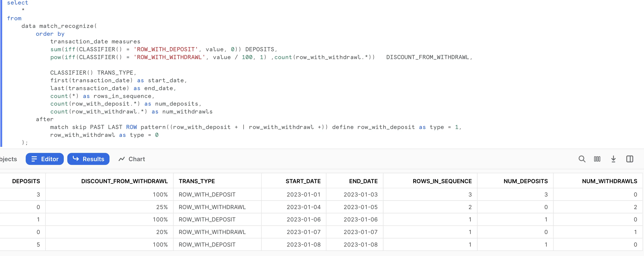Viewport: 644px width, 256px height.
Task: Click the partially visible Objects tab
Action: pos(8,159)
